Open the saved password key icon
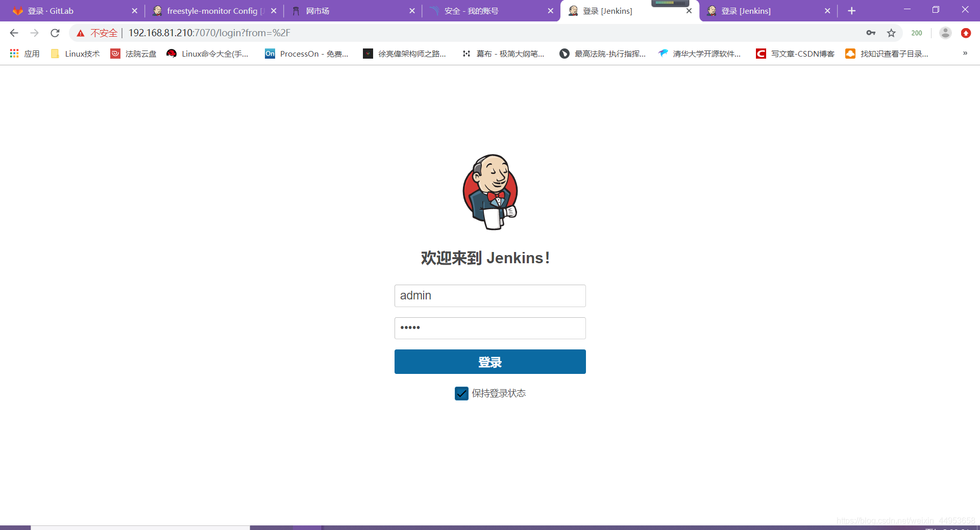This screenshot has width=980, height=530. pyautogui.click(x=871, y=33)
